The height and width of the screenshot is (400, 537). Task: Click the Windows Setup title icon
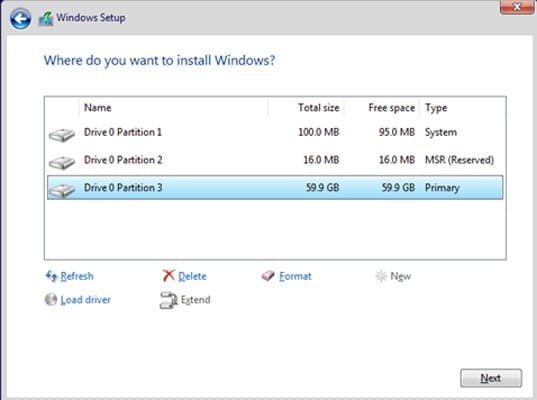coord(46,18)
